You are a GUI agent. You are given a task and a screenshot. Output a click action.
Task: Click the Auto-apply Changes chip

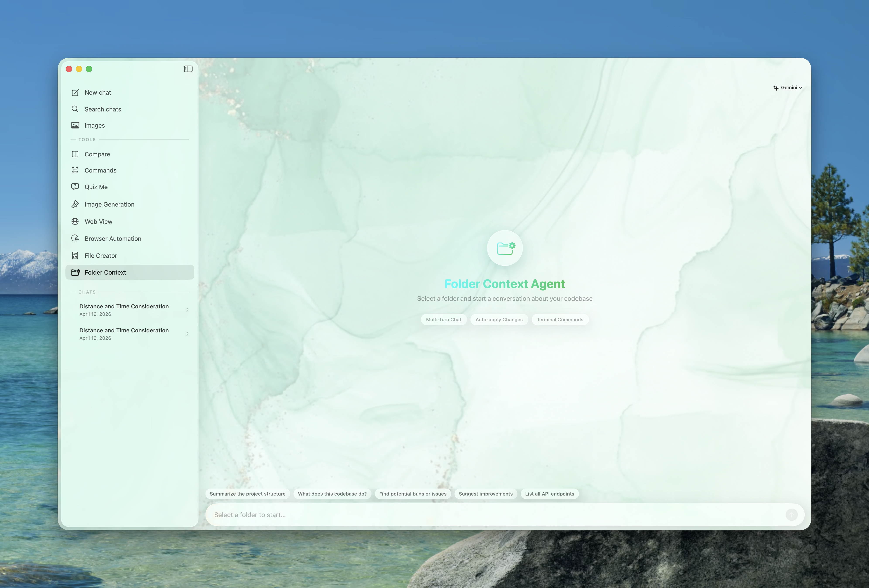point(499,320)
